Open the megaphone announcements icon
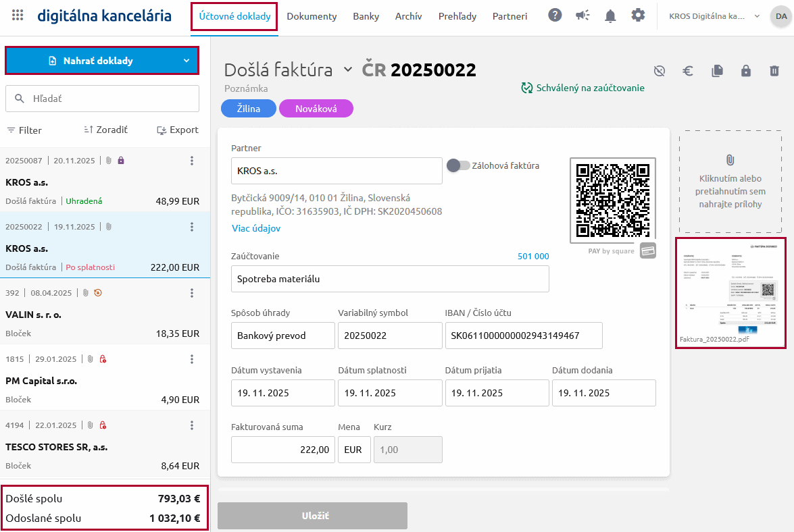 582,16
